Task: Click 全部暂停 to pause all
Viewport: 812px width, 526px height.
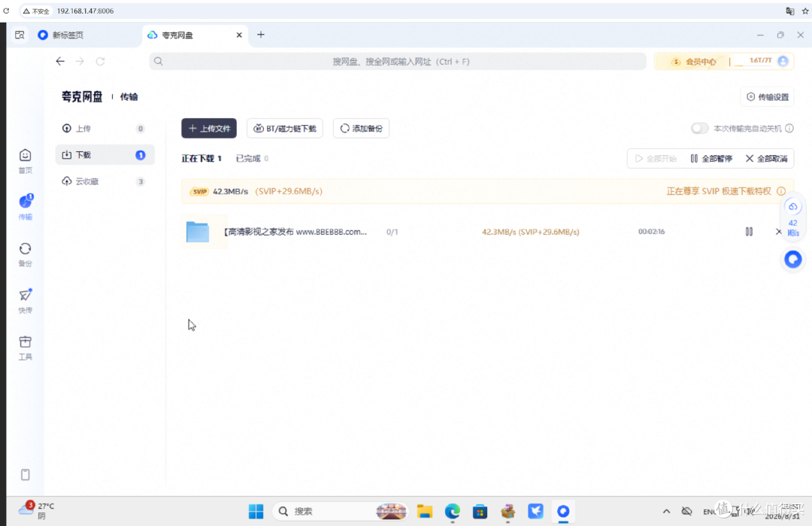Action: 711,159
